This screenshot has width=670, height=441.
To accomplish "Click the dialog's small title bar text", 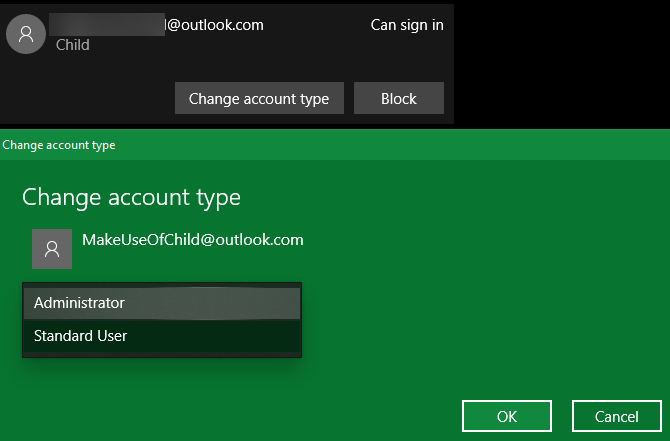I will (59, 145).
